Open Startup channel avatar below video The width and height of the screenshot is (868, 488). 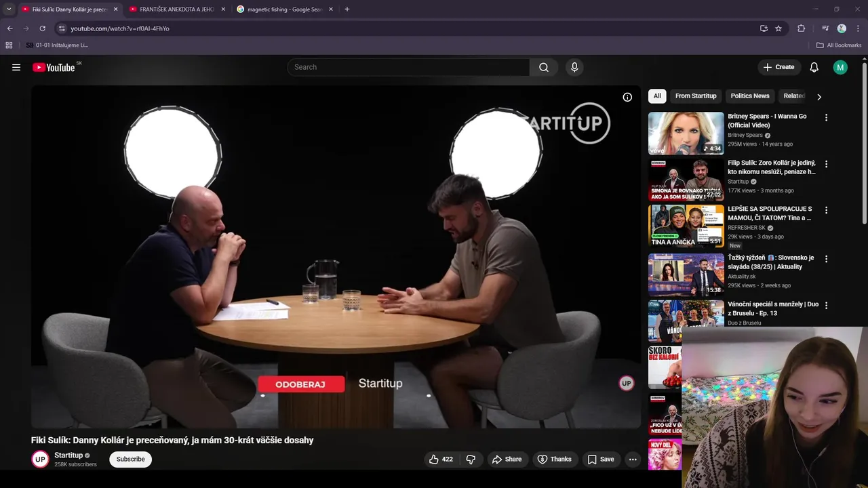[x=40, y=459]
